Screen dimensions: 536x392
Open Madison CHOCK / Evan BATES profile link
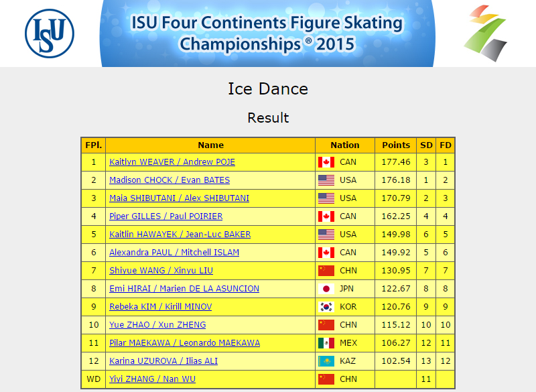tap(170, 180)
